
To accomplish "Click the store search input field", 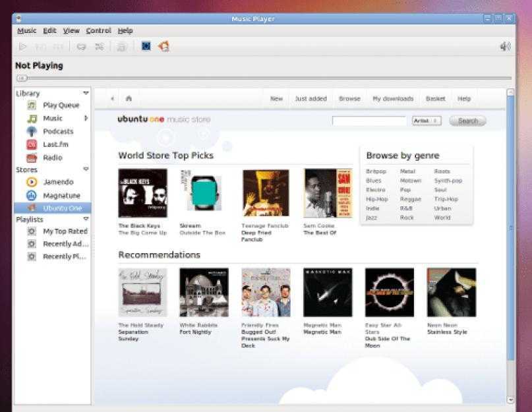I will [369, 121].
